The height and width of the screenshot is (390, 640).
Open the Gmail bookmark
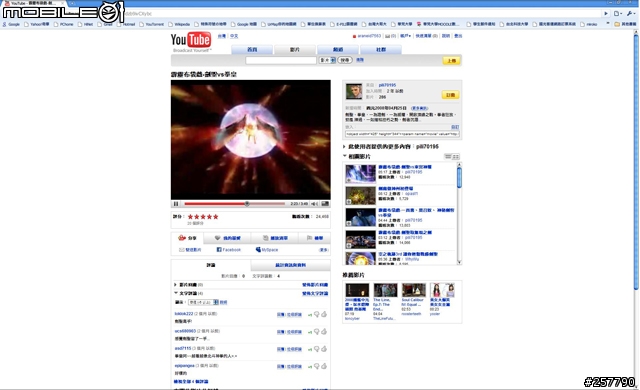click(x=105, y=24)
